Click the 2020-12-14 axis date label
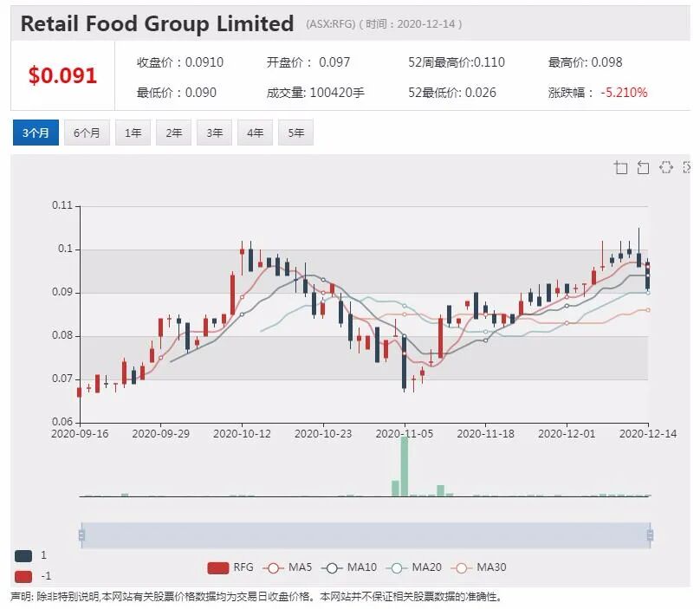Image resolution: width=700 pixels, height=609 pixels. coord(648,434)
